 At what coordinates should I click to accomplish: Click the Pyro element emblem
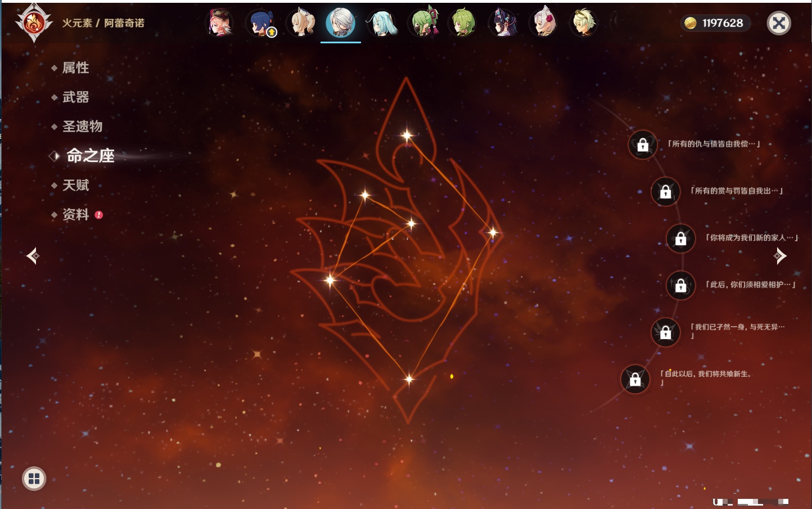[x=34, y=23]
